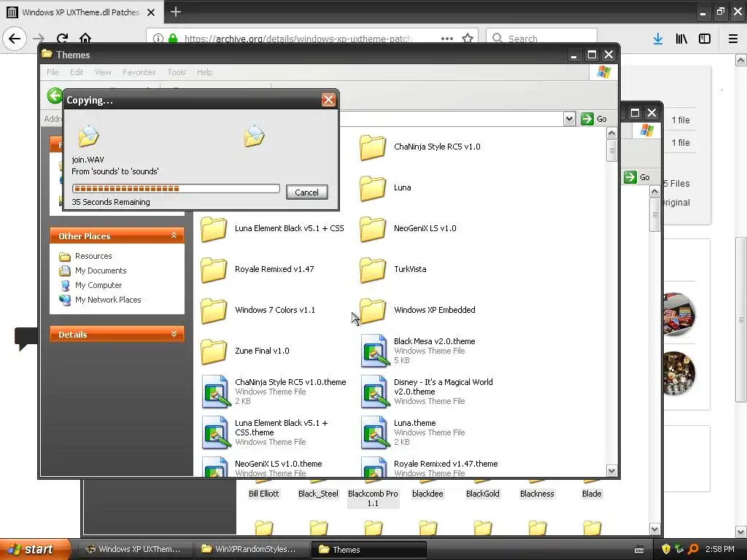
Task: Open page actions three-dot menu
Action: click(447, 39)
